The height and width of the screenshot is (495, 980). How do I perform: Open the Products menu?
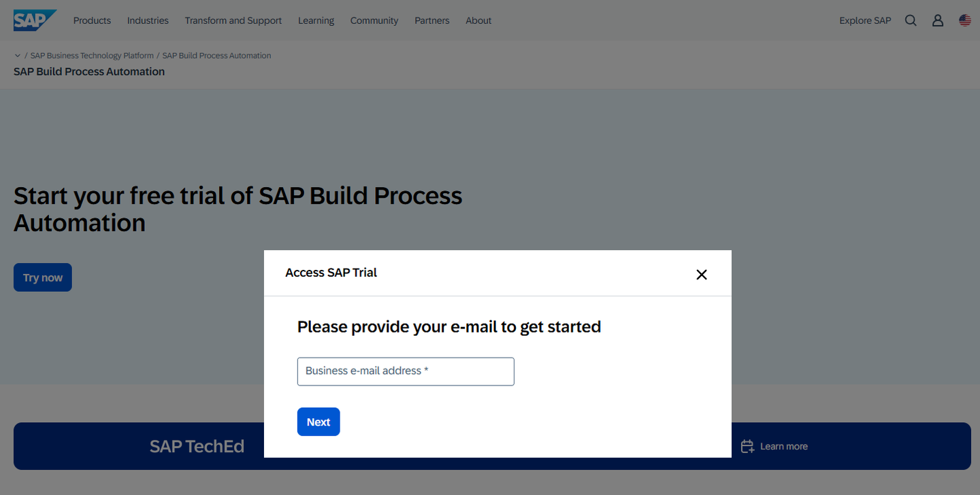(x=92, y=20)
